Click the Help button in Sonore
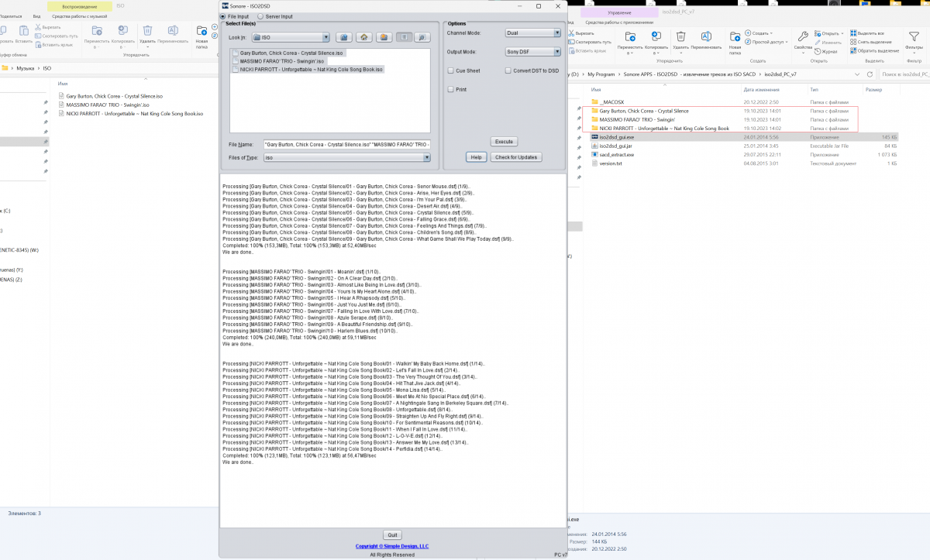This screenshot has width=930, height=560. [477, 157]
